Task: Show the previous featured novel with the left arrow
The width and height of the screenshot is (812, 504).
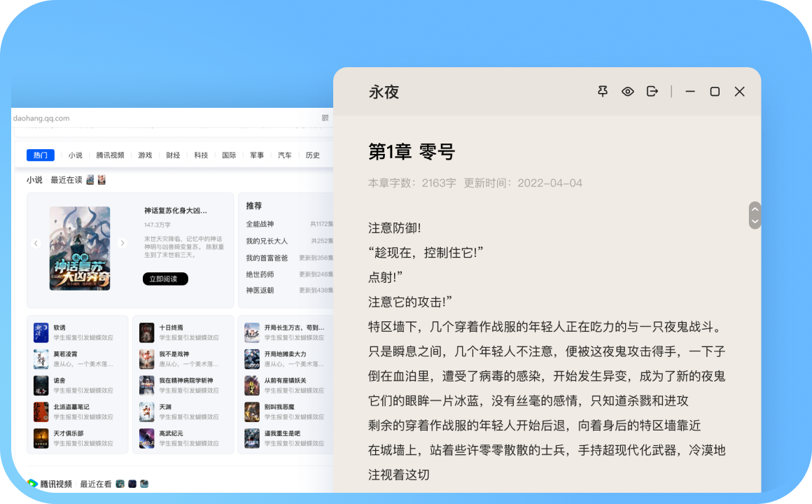Action: (36, 243)
